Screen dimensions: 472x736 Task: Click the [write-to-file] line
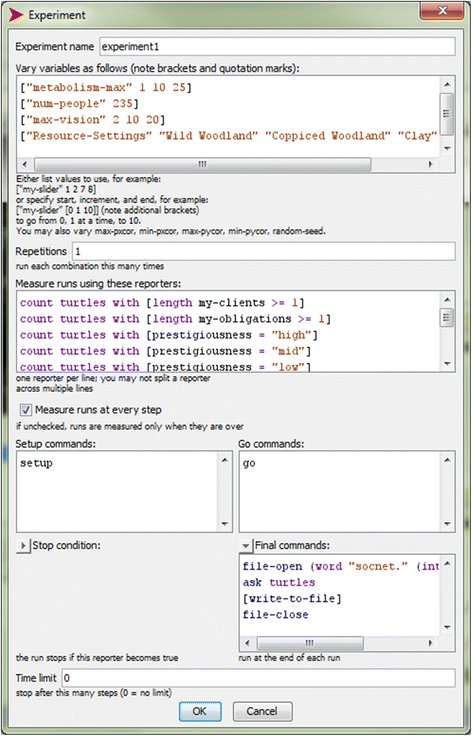[292, 598]
